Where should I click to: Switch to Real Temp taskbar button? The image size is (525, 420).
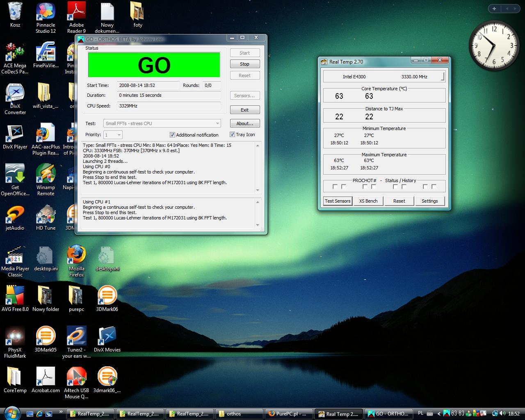339,414
